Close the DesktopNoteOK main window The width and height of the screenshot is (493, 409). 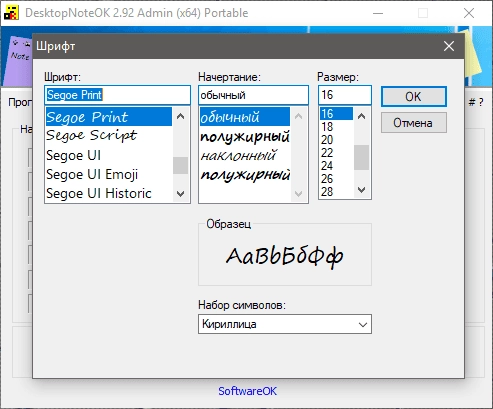[x=469, y=13]
